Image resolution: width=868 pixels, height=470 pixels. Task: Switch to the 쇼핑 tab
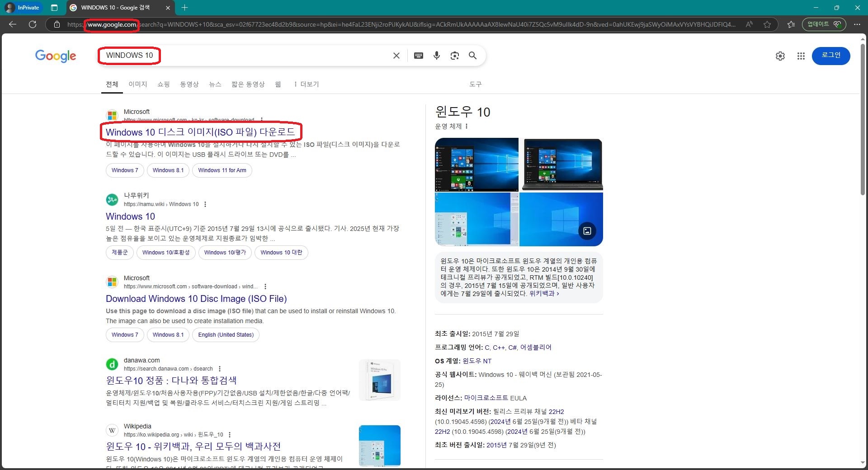(x=164, y=85)
